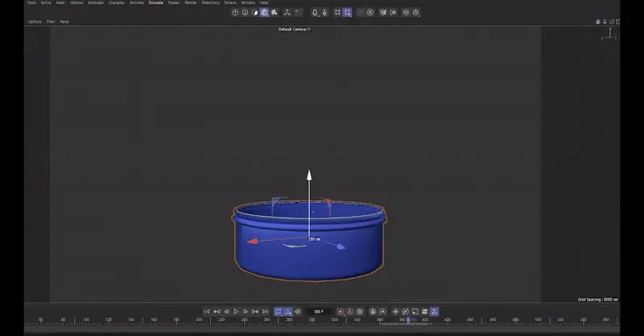Click the viewport move hand icon at top right
The image size is (644, 336).
point(598,22)
